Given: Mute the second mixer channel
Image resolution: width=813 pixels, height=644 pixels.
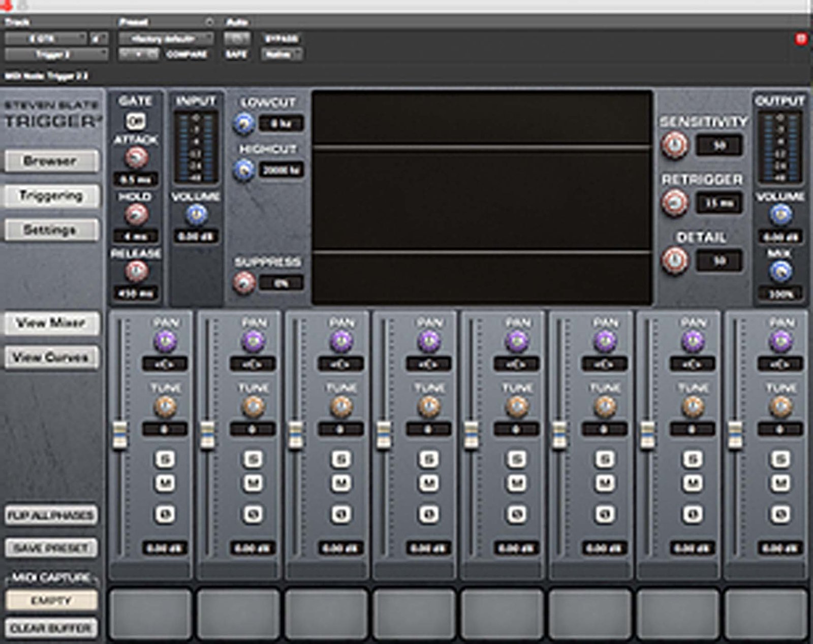Looking at the screenshot, I should coord(253,482).
